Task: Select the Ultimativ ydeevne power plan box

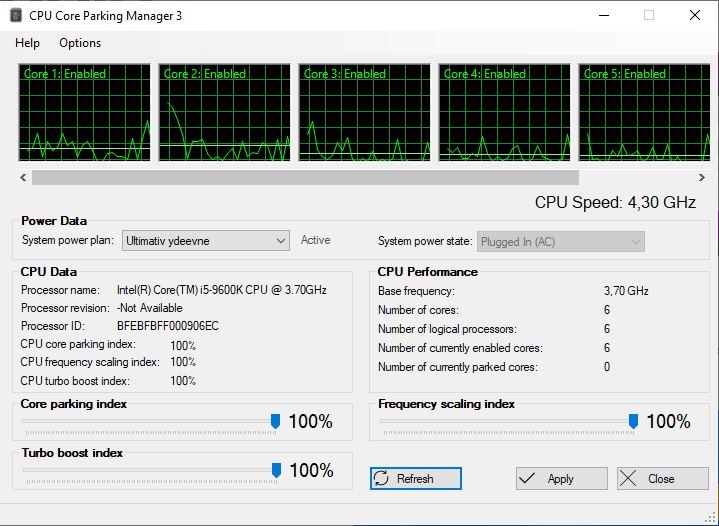Action: pyautogui.click(x=206, y=241)
